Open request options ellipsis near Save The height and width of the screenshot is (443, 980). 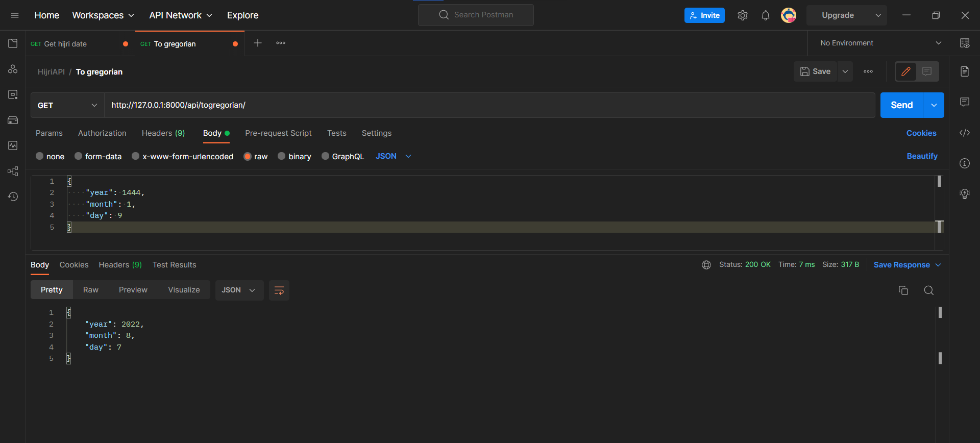[x=868, y=71]
